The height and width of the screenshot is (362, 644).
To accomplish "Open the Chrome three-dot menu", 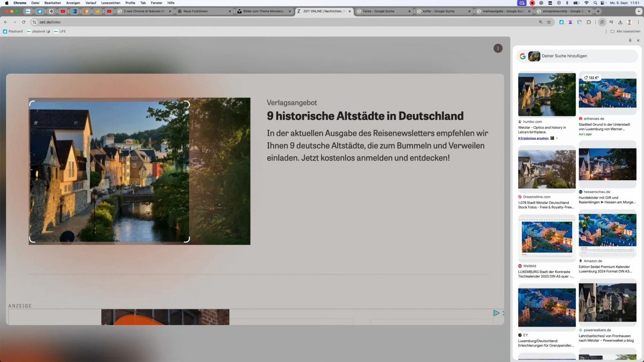I will (638, 22).
